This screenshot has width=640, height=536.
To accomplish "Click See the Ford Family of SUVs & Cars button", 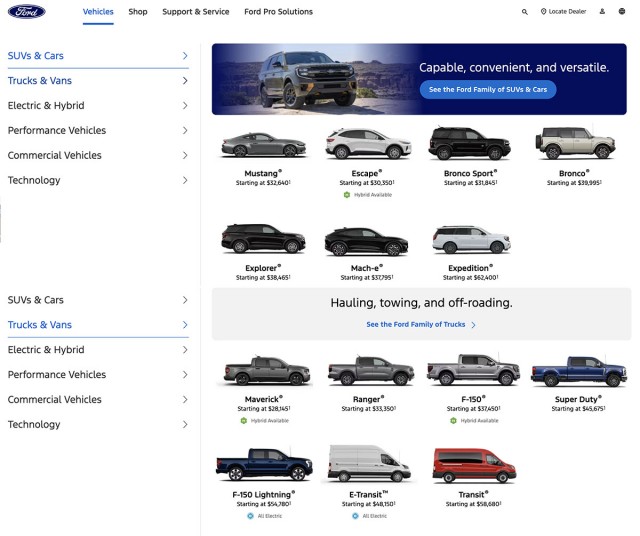I will [x=488, y=89].
